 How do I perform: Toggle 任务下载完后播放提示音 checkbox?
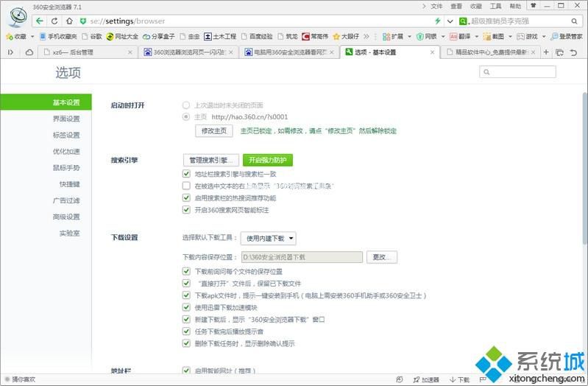click(186, 331)
